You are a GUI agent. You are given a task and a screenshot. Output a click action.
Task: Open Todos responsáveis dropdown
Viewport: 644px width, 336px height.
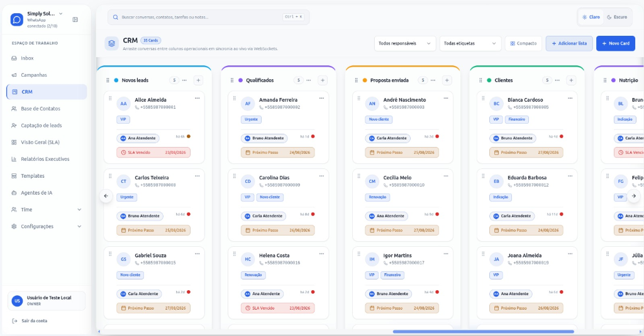click(404, 43)
